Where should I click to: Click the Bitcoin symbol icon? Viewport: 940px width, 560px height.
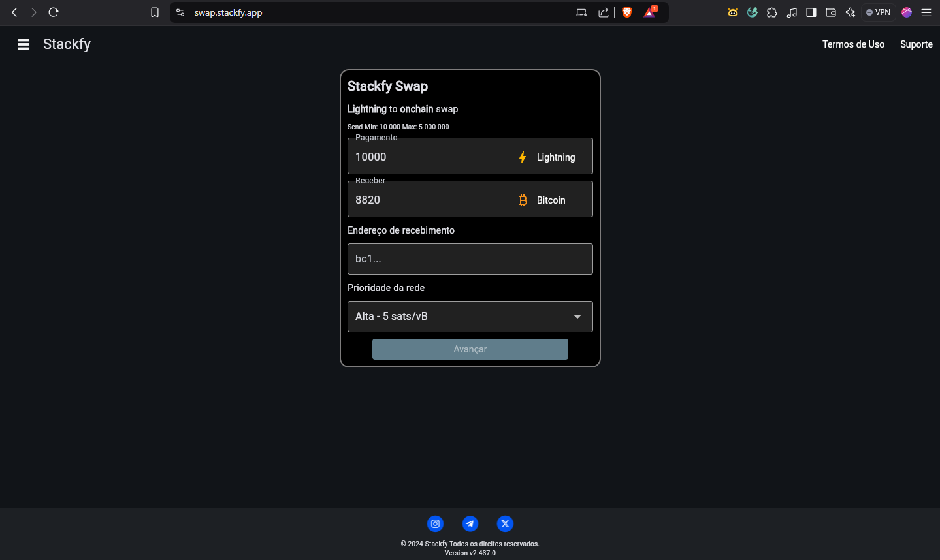coord(523,200)
